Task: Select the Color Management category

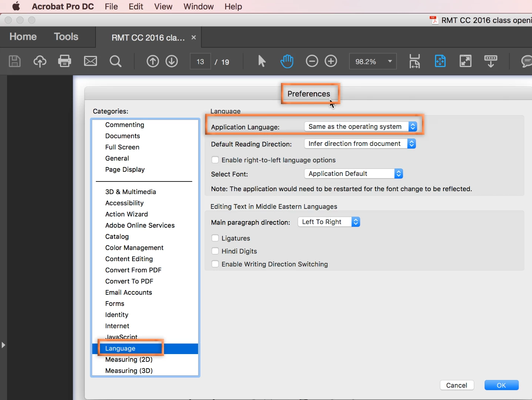Action: 134,247
